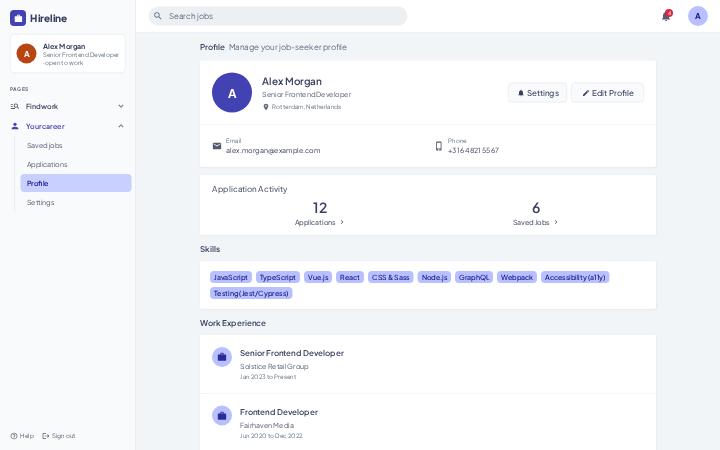
Task: Select the Your career menu item
Action: (68, 126)
